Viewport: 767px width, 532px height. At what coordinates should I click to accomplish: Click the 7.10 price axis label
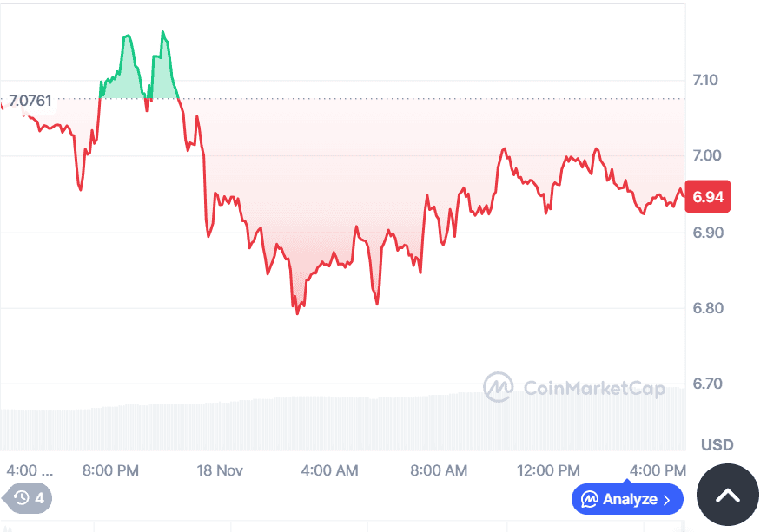[708, 81]
